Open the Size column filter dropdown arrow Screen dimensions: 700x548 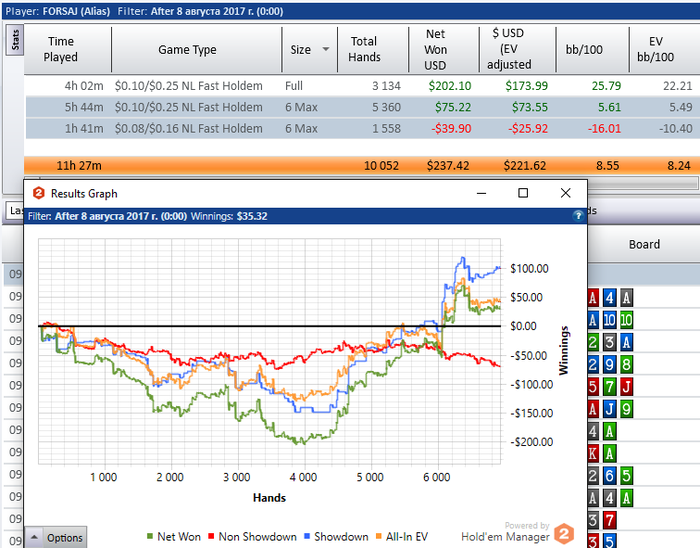click(326, 49)
